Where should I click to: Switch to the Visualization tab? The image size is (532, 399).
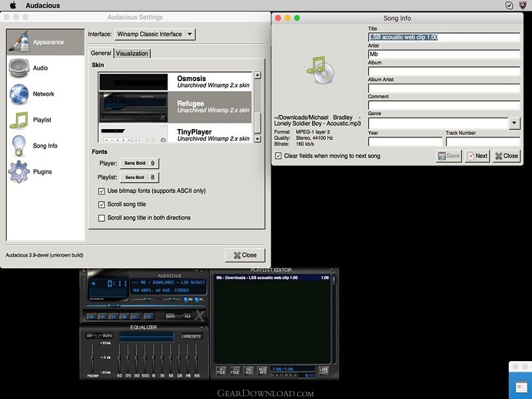pyautogui.click(x=132, y=53)
